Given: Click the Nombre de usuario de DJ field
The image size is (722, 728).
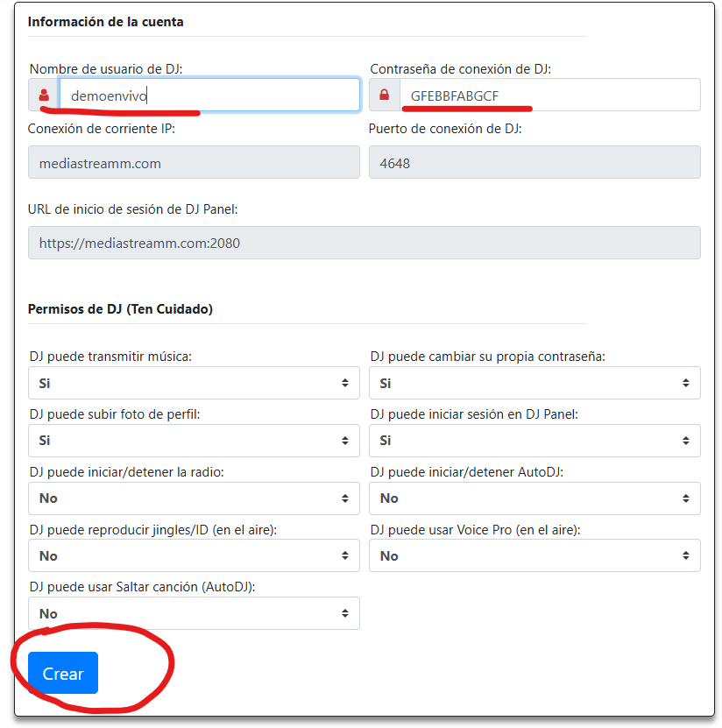Looking at the screenshot, I should [209, 95].
